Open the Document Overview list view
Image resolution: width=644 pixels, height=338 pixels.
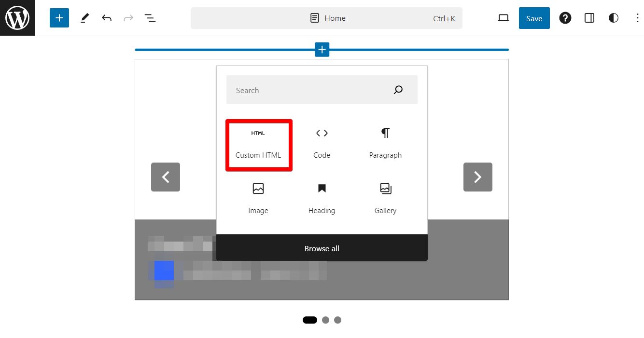[150, 18]
